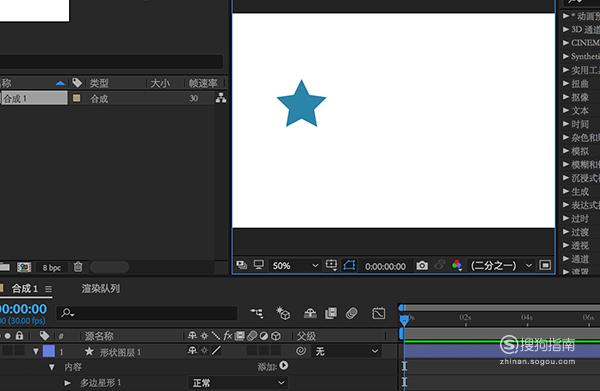The height and width of the screenshot is (391, 600).
Task: Click the blue current timecode in timeline
Action: [23, 309]
